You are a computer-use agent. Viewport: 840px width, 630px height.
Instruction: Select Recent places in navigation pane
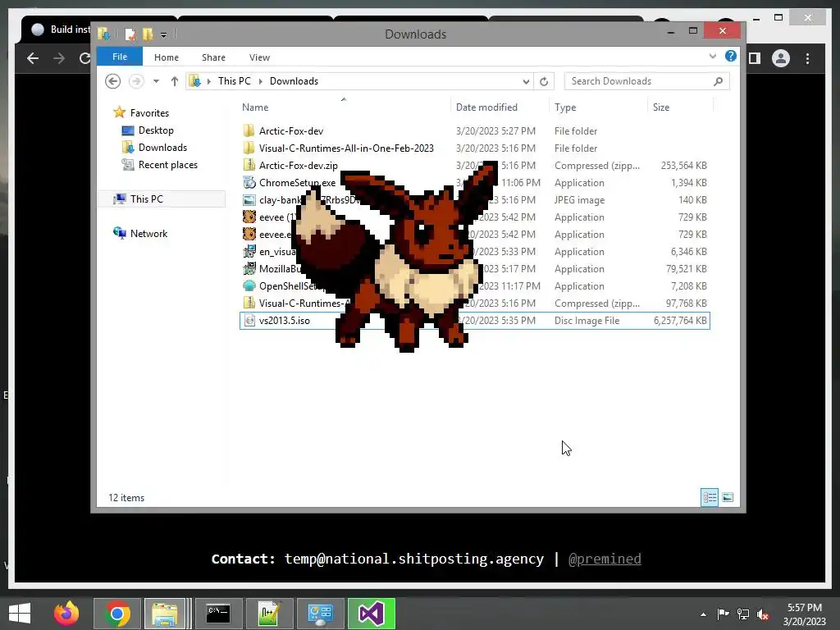point(167,164)
